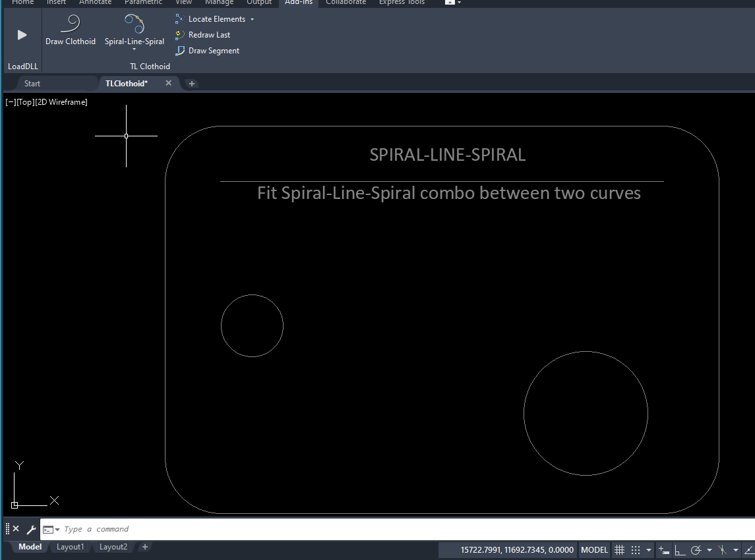Toggle polar tracking
This screenshot has height=560, width=755.
(696, 550)
